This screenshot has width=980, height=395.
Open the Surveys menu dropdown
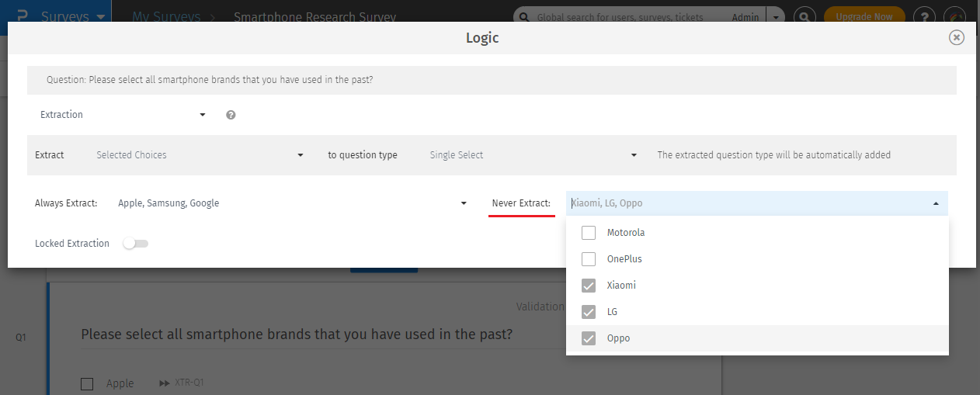tap(73, 16)
